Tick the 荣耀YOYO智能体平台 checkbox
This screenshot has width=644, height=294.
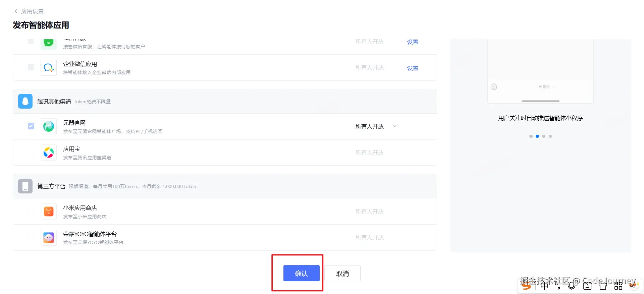[31, 237]
